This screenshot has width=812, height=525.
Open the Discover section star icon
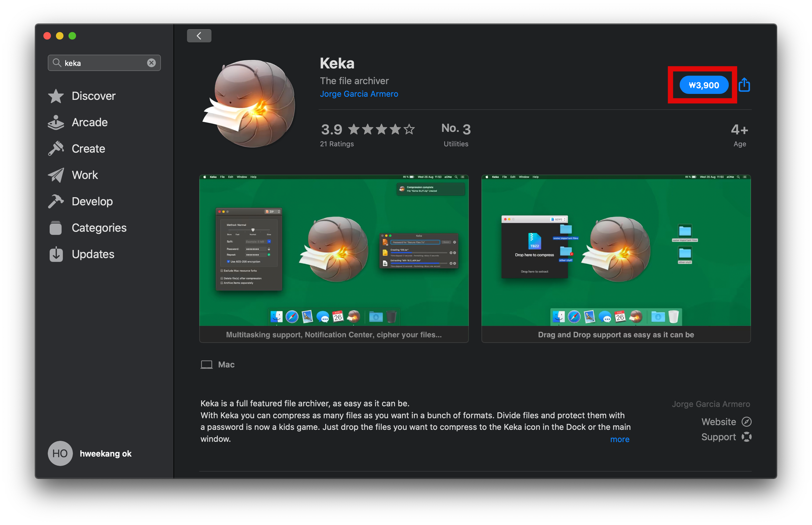(x=56, y=96)
